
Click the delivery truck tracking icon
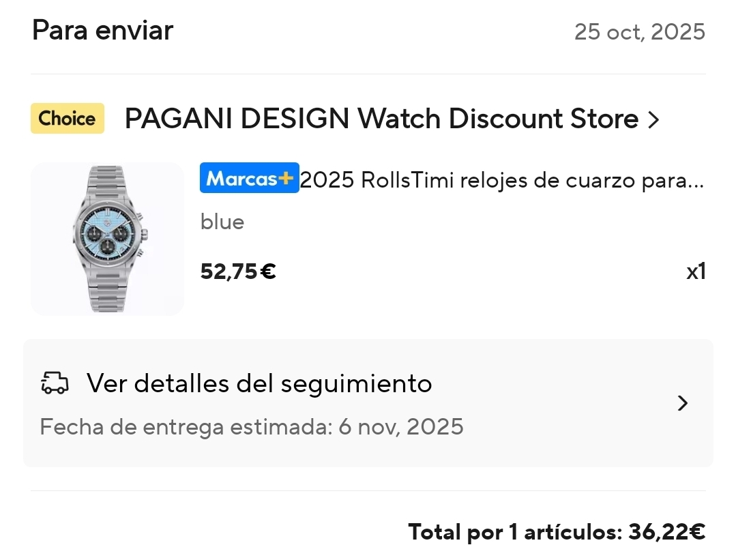point(55,383)
